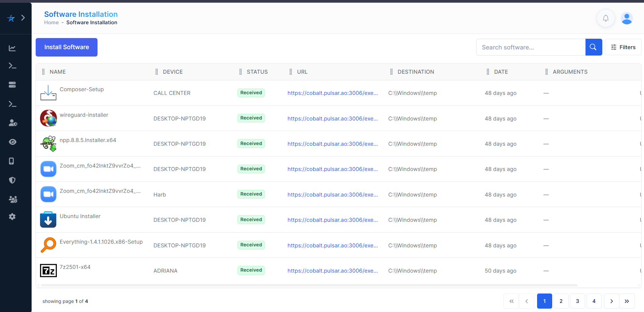Click the magnifier search button
Screen dimensions: 644x312
coord(593,47)
